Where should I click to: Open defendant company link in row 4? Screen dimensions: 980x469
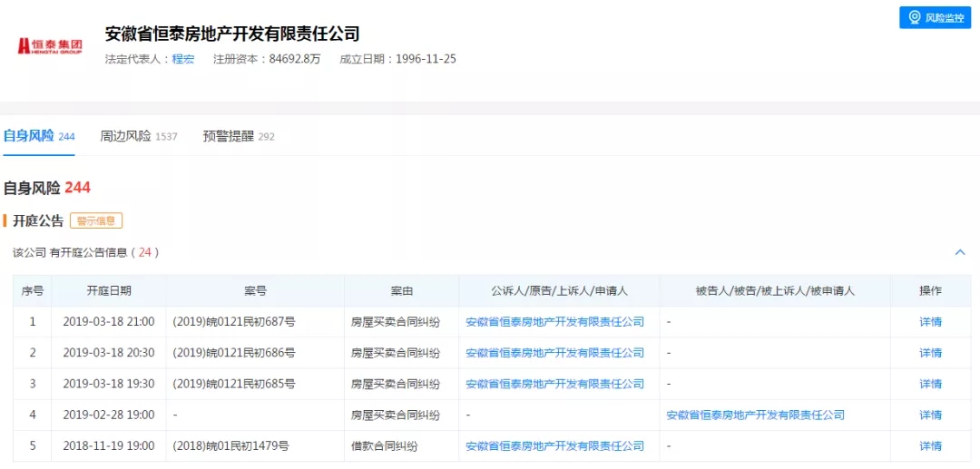point(756,415)
